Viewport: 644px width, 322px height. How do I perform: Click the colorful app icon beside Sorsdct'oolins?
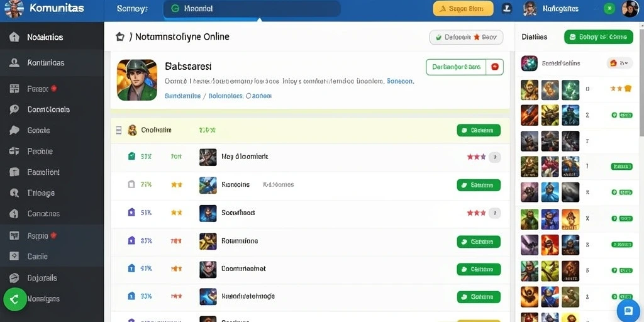(530, 64)
